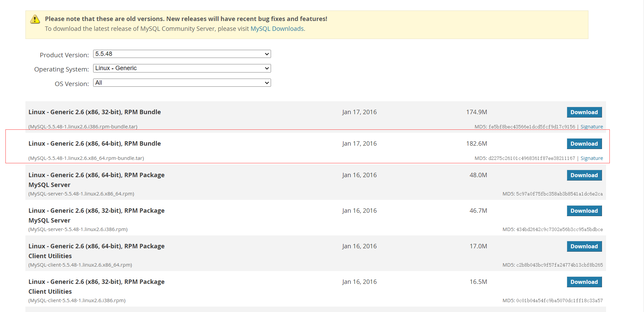The width and height of the screenshot is (644, 312).
Task: Download the 32-bit Client Utilities package (16.5M)
Action: coord(584,282)
